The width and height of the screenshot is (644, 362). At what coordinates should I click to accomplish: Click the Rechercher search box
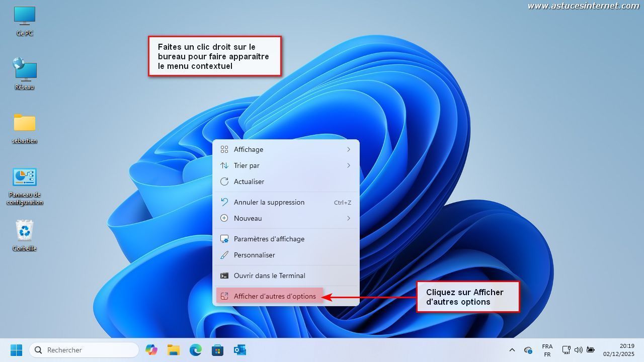coord(85,350)
